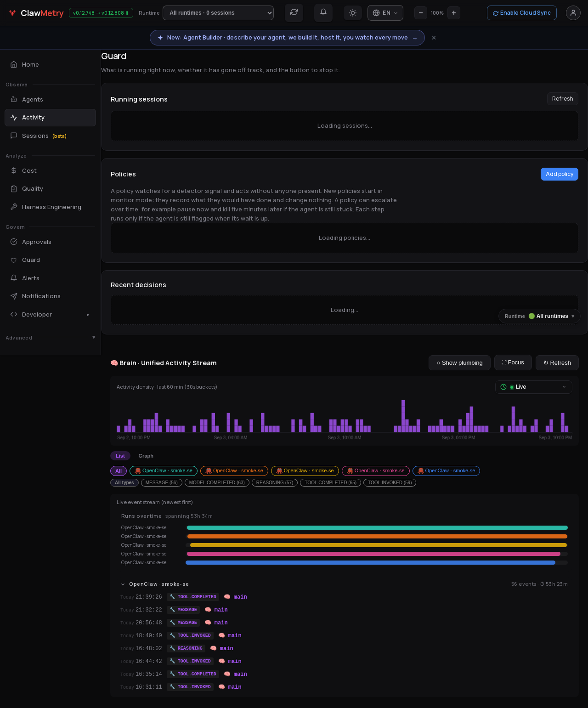Click the sync refresh icon in top bar
The image size is (588, 708).
point(294,13)
